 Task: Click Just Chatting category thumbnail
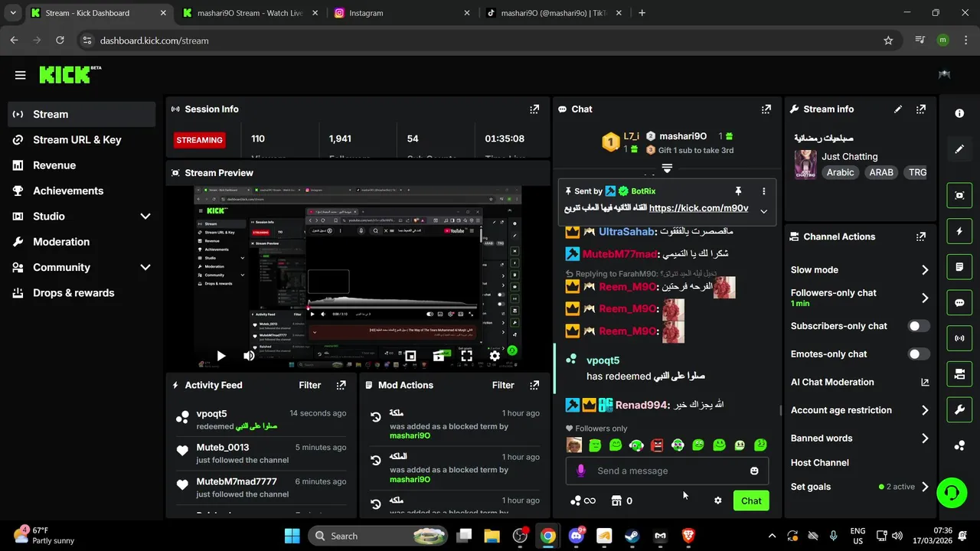805,165
